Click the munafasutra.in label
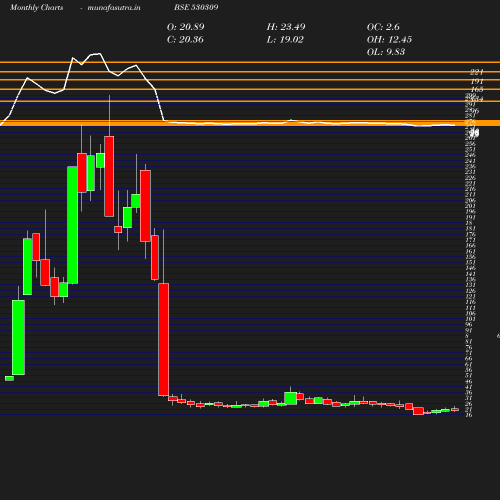This screenshot has height=500, width=500. click(114, 7)
